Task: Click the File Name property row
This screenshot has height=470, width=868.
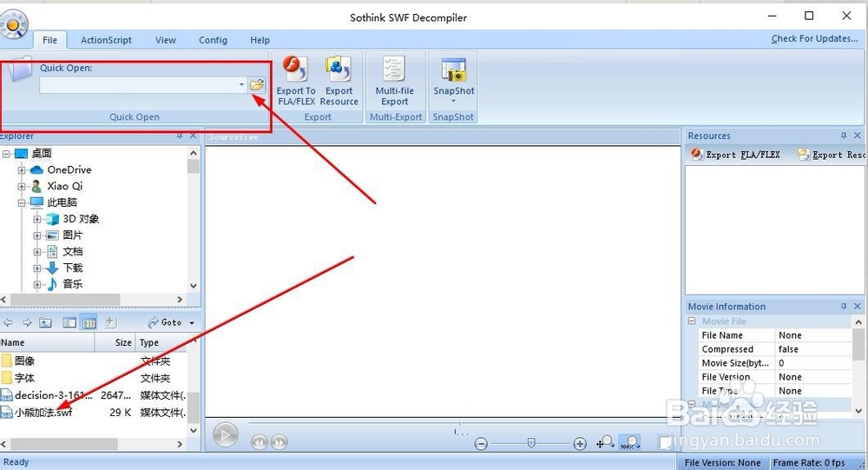Action: (775, 335)
